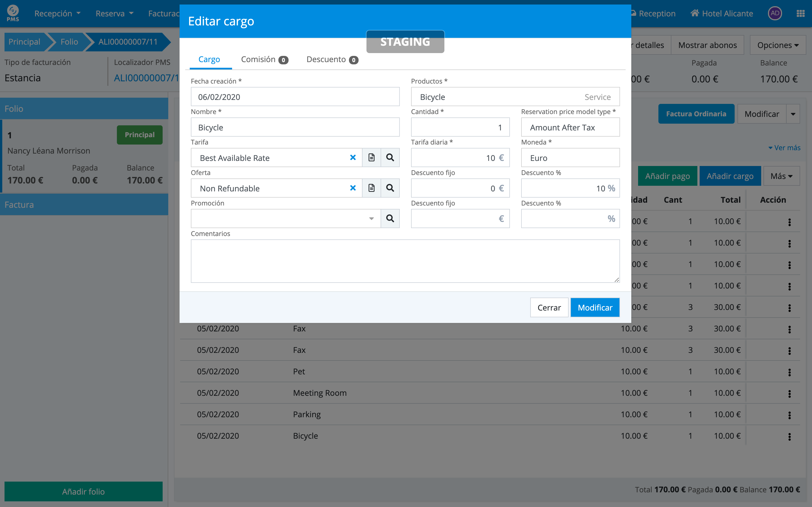This screenshot has width=812, height=507.
Task: Open the apps grid icon
Action: pyautogui.click(x=800, y=14)
